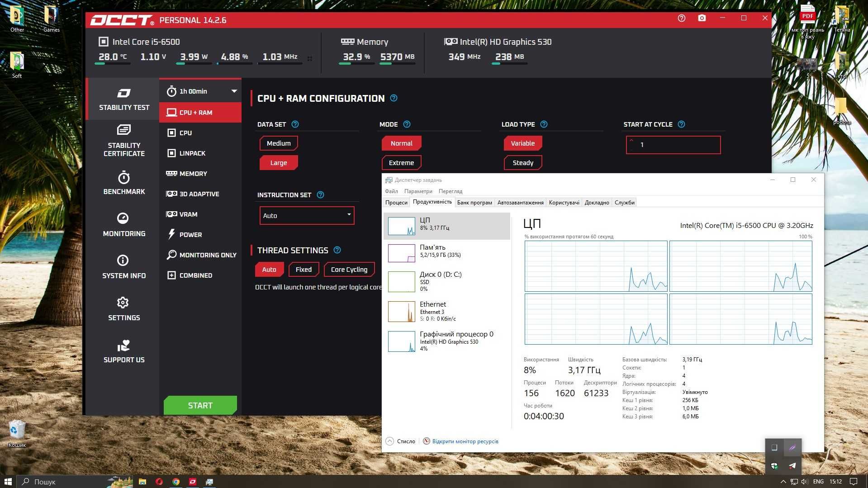Screen dimensions: 868x488
Task: Switch to Банк програм tab
Action: (474, 203)
